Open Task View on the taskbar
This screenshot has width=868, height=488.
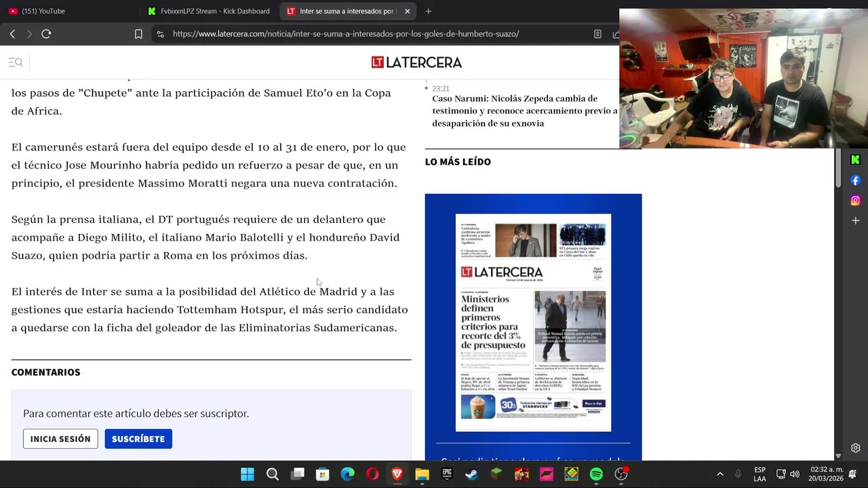pos(298,474)
